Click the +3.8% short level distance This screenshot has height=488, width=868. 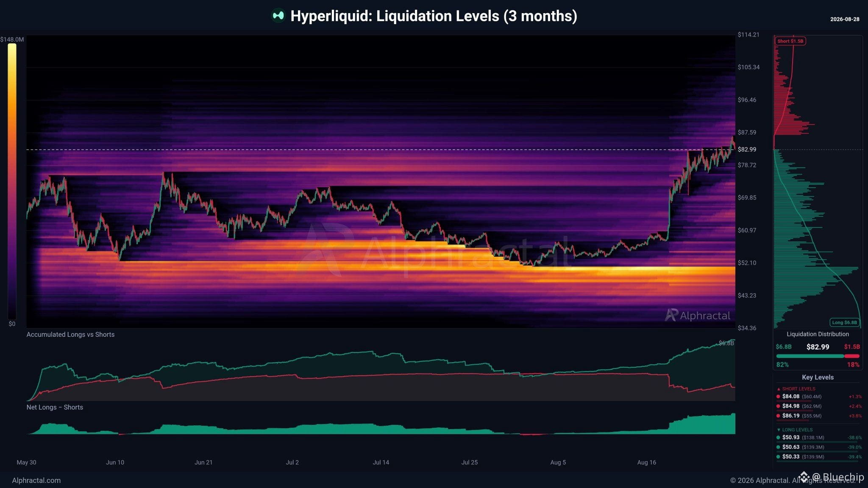tap(855, 416)
